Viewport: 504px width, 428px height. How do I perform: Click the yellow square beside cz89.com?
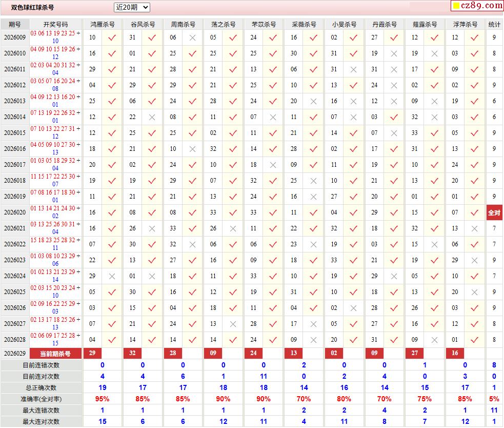[455, 6]
